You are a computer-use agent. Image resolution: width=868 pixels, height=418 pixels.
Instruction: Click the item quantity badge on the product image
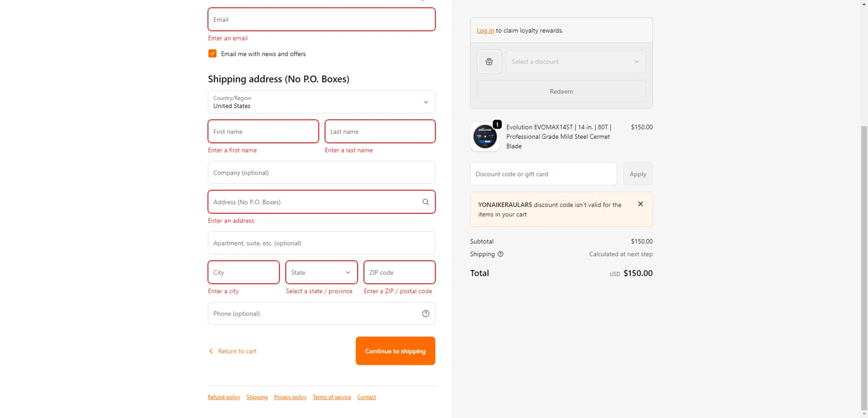(497, 124)
